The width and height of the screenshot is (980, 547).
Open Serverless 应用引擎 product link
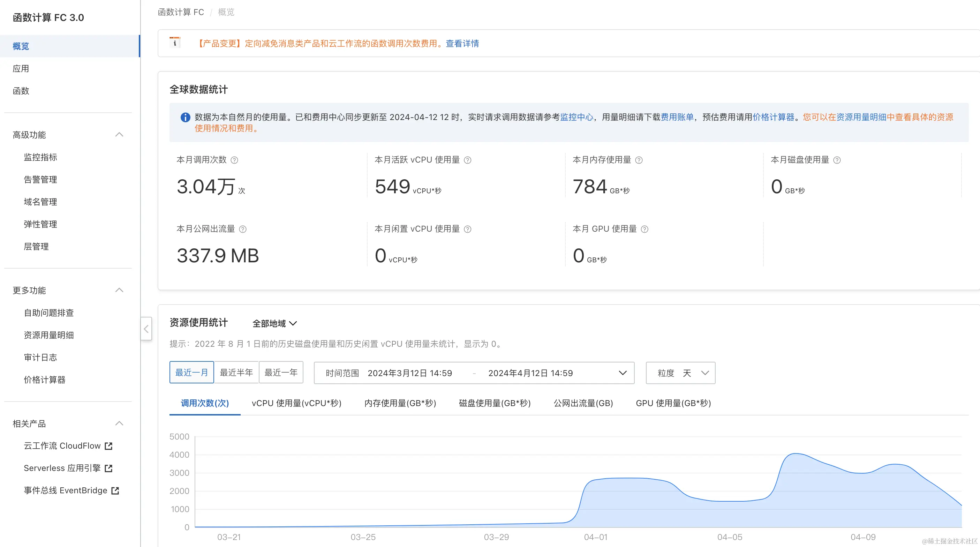[x=62, y=468]
